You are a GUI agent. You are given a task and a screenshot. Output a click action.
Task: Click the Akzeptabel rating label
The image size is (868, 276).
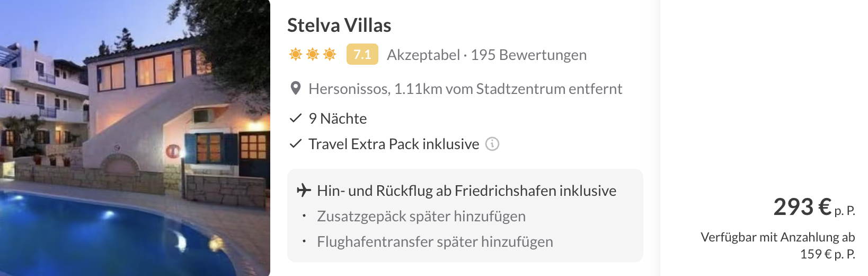423,55
